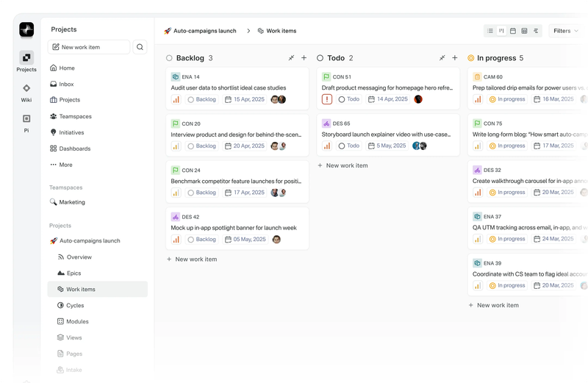588x383 pixels.
Task: Open Cycles in the project tree
Action: (74, 305)
